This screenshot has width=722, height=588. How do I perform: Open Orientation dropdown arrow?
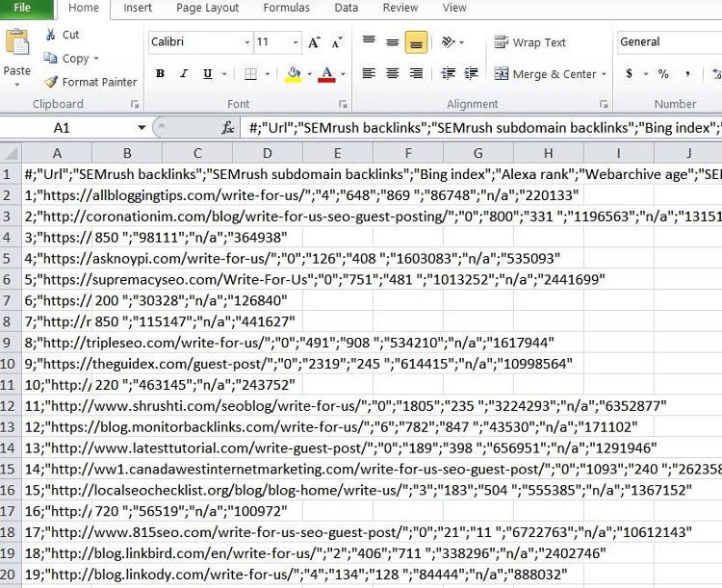coord(462,42)
